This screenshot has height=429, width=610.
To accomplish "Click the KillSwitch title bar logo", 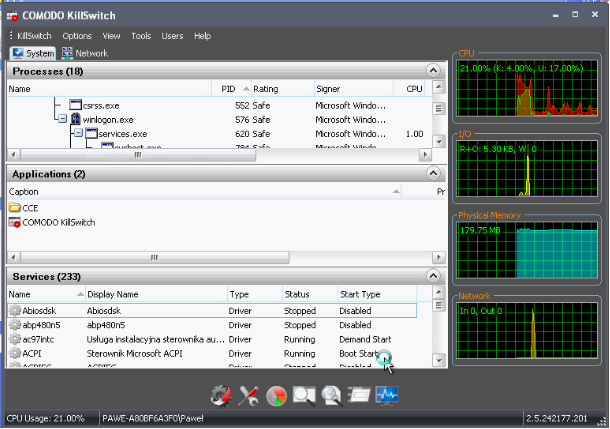I will (x=12, y=16).
